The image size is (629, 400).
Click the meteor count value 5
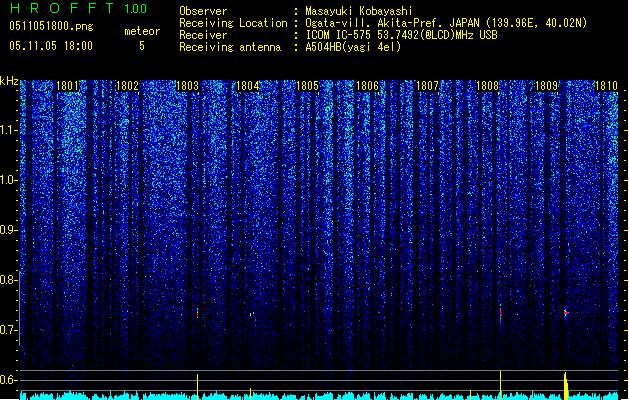pos(142,46)
